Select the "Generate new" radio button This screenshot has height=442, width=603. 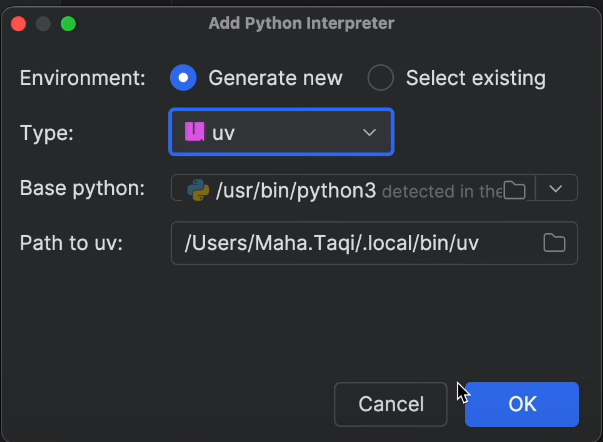pyautogui.click(x=183, y=77)
